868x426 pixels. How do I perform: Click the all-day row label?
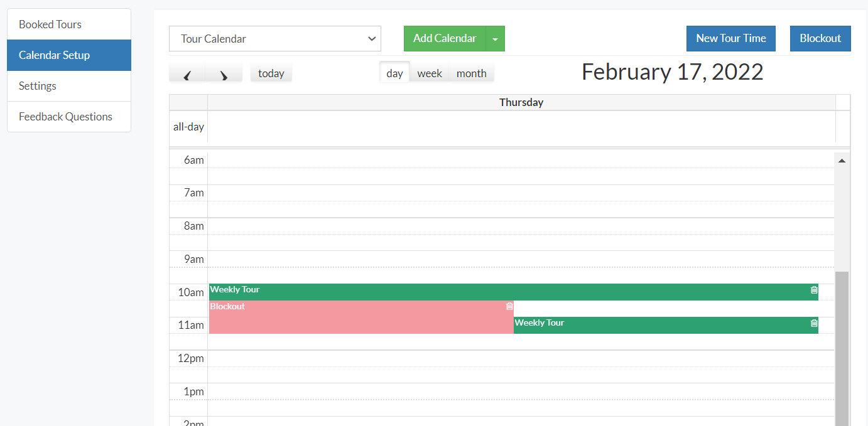coord(188,127)
